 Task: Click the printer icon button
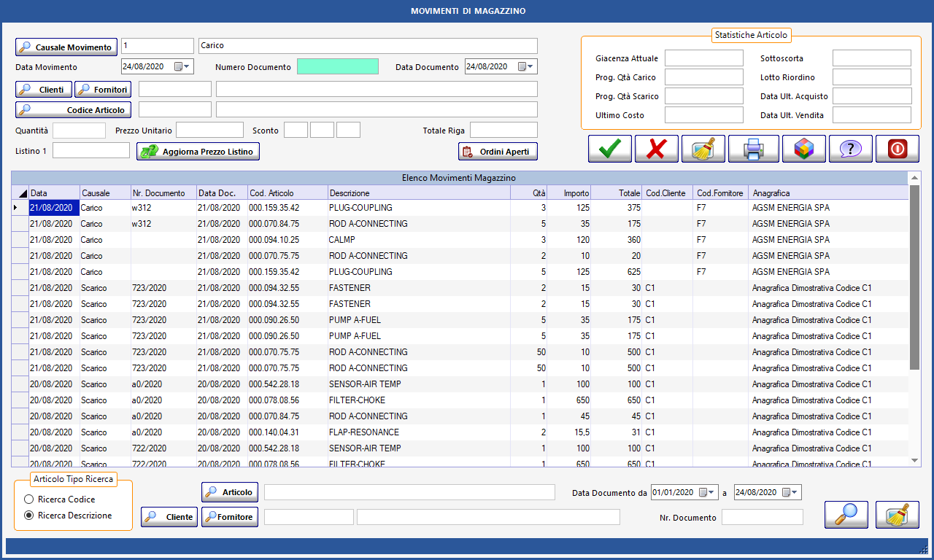[x=754, y=149]
